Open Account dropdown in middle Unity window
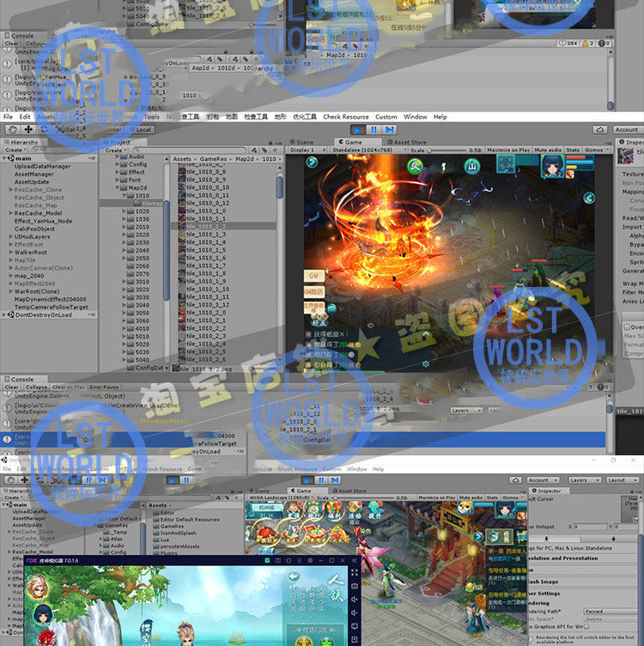This screenshot has height=646, width=644. tap(628, 130)
